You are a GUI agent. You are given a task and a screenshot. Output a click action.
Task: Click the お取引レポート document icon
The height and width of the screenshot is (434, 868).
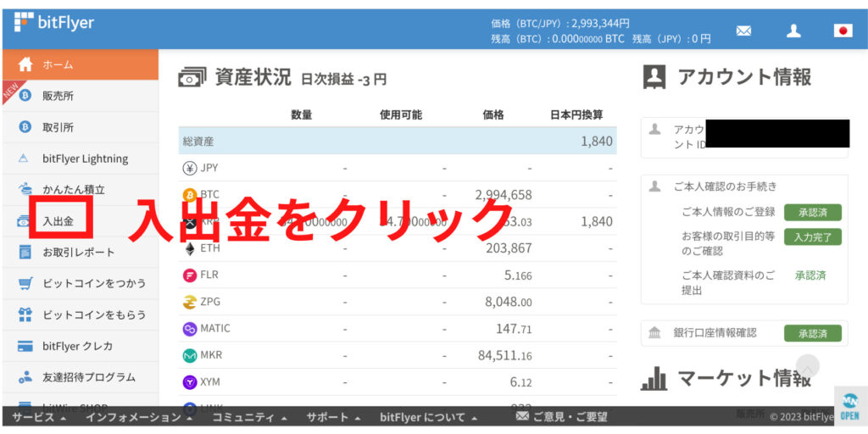(x=25, y=252)
